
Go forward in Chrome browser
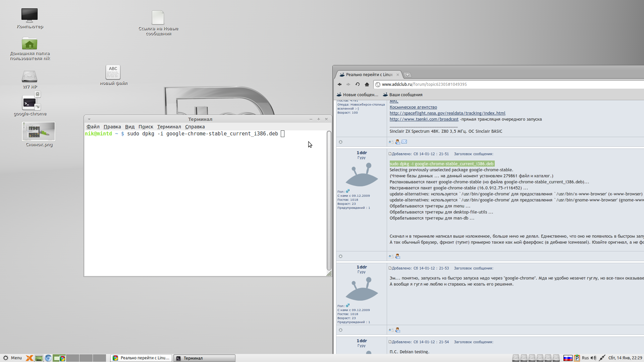(348, 84)
